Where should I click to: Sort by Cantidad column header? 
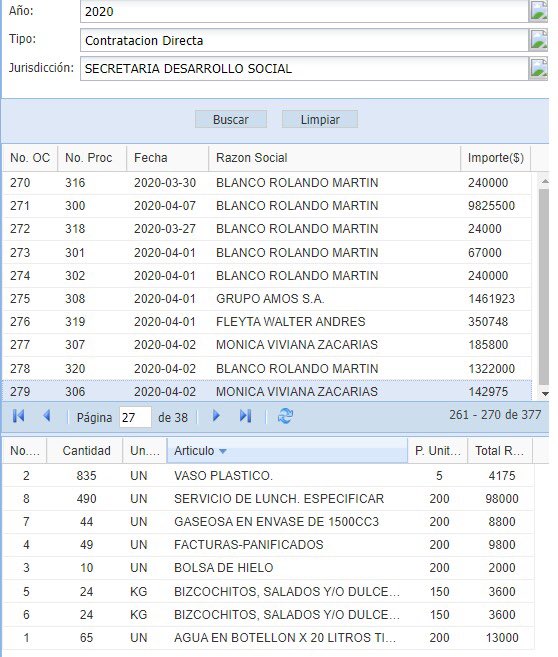(85, 451)
